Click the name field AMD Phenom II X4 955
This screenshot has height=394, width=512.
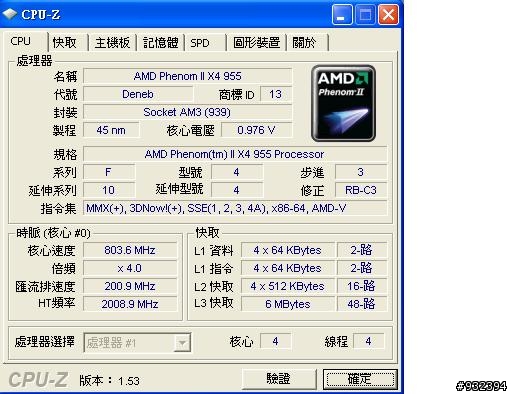coord(187,76)
